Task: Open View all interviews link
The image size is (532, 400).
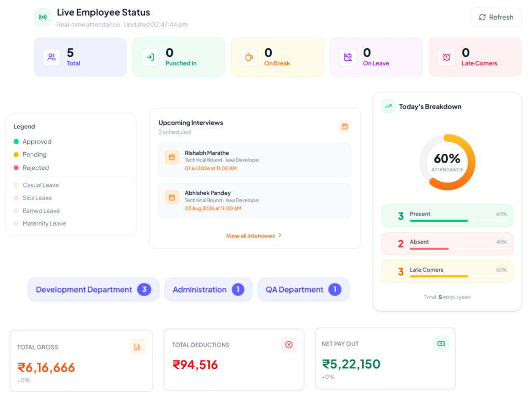Action: pos(251,236)
